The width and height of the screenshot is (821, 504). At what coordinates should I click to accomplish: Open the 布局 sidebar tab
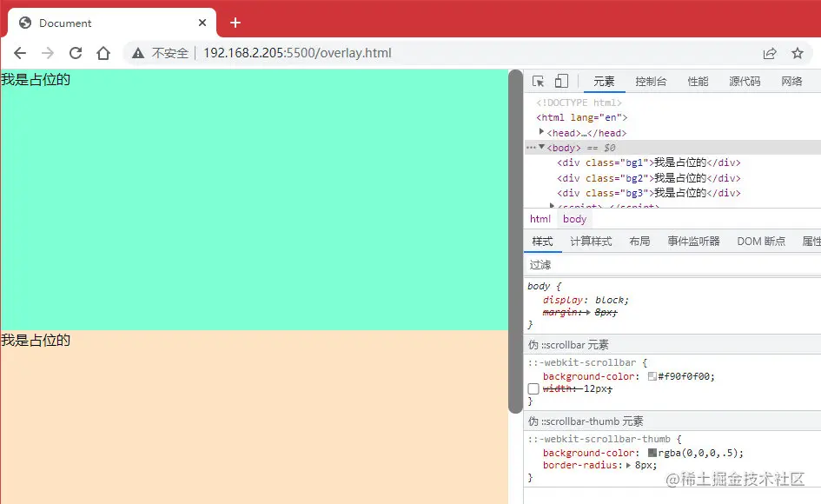[x=639, y=242]
